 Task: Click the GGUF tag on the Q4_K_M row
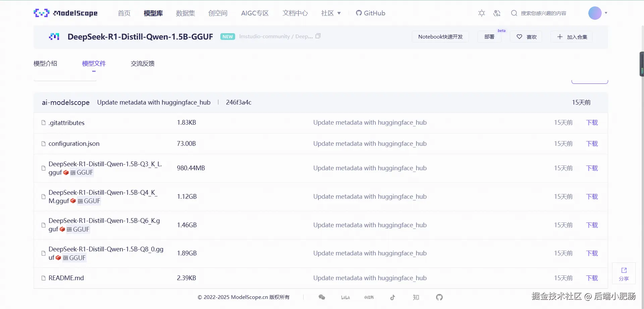coord(89,201)
